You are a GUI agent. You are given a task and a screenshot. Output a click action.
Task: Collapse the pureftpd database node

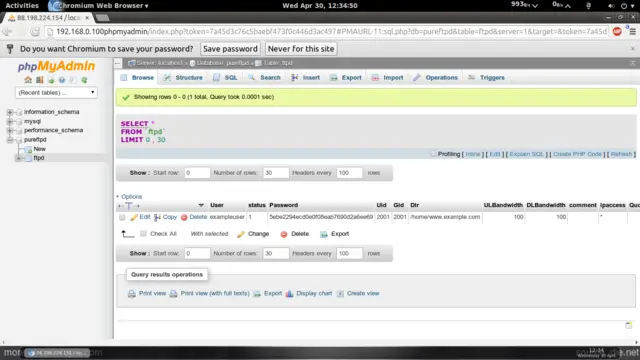tap(10, 140)
